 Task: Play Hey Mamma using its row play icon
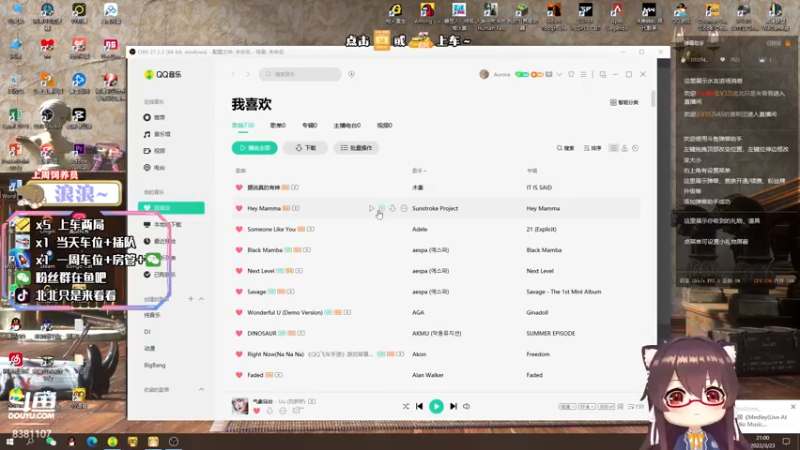pyautogui.click(x=371, y=208)
